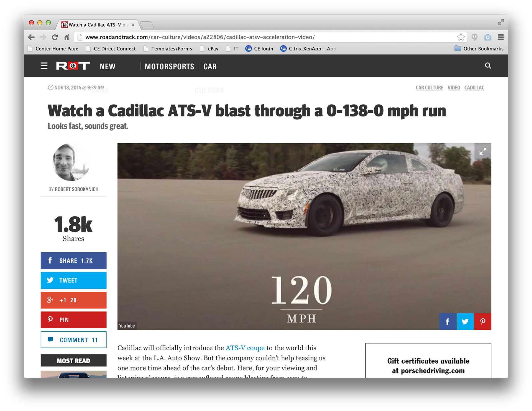
Task: Reload the page with the refresh icon
Action: 55,37
